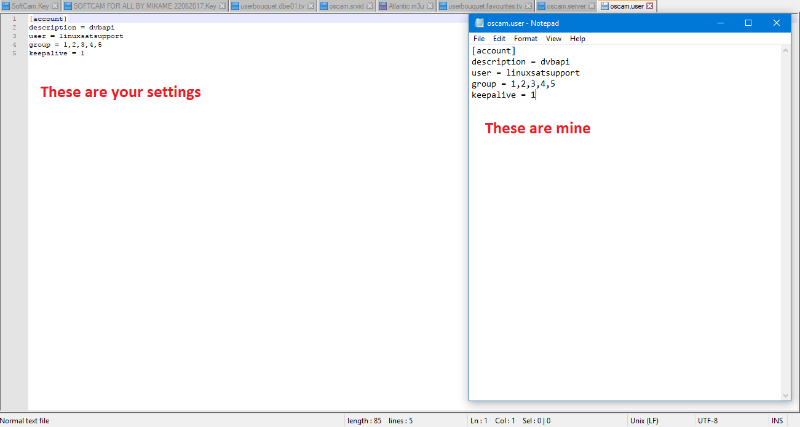Click Notepad scrollbar up arrow
Viewport: 800px width, 427px height.
[x=785, y=51]
